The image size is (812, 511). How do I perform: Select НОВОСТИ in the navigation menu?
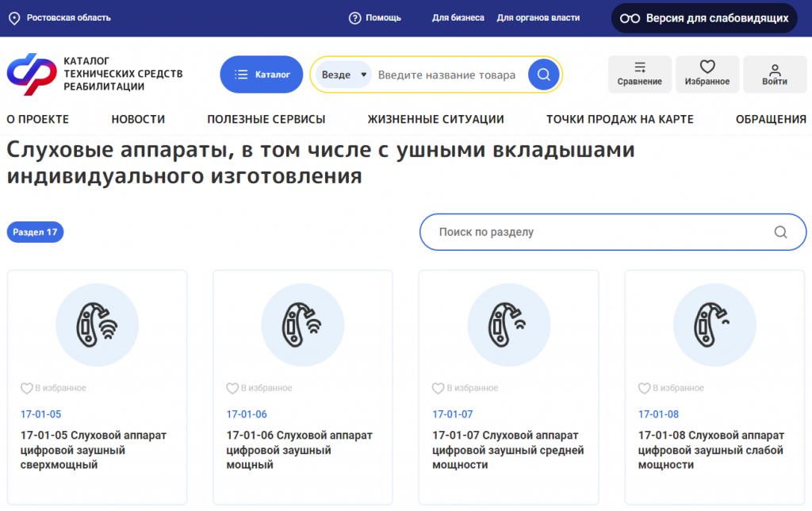[138, 118]
